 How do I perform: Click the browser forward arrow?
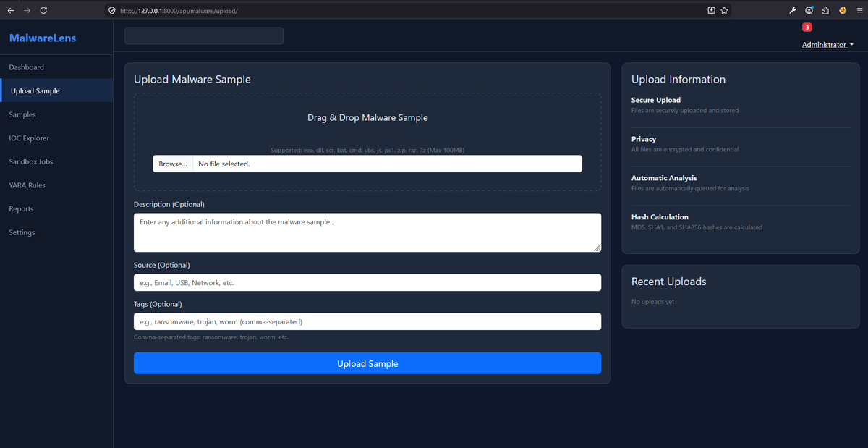click(x=27, y=10)
